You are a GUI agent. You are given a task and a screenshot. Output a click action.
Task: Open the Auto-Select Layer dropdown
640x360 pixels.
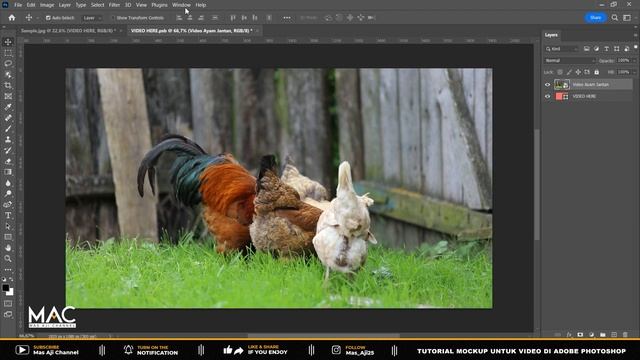pos(91,18)
